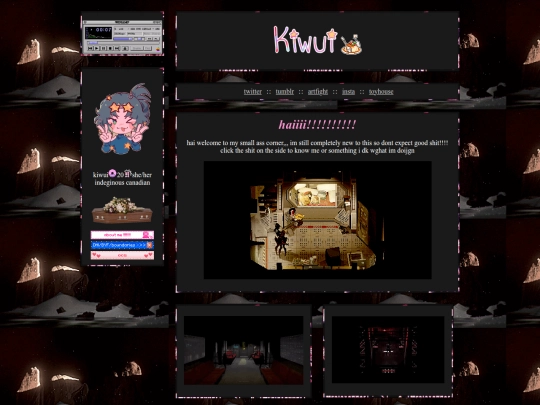This screenshot has height=405, width=540.
Task: Adjust the music player volume slider
Action: 123,39
